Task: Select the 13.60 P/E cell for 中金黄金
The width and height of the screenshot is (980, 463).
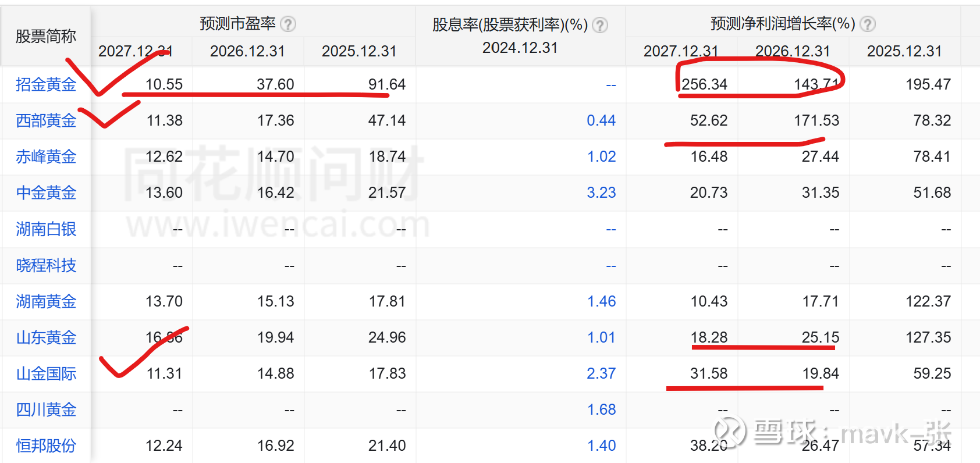Action: point(164,193)
